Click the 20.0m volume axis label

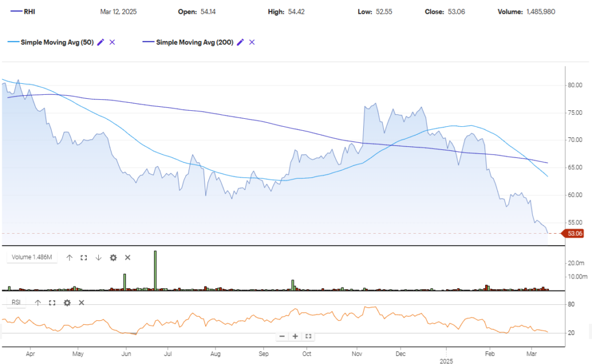click(576, 263)
